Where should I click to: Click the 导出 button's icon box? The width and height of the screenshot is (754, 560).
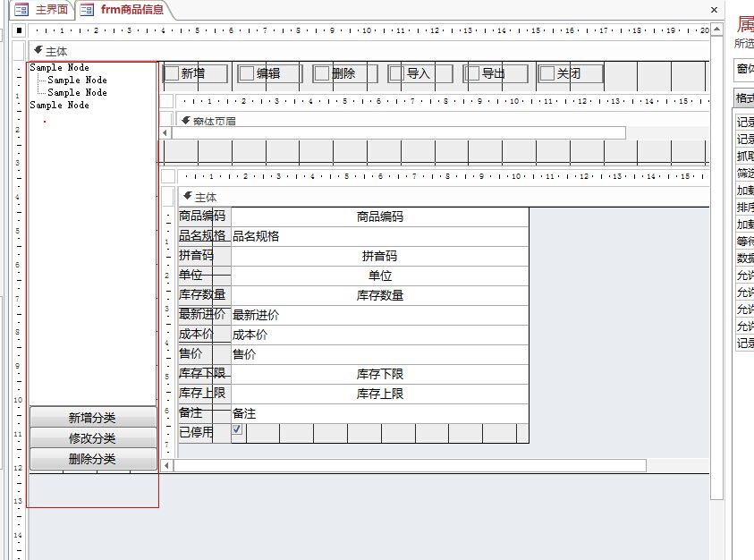(x=472, y=73)
